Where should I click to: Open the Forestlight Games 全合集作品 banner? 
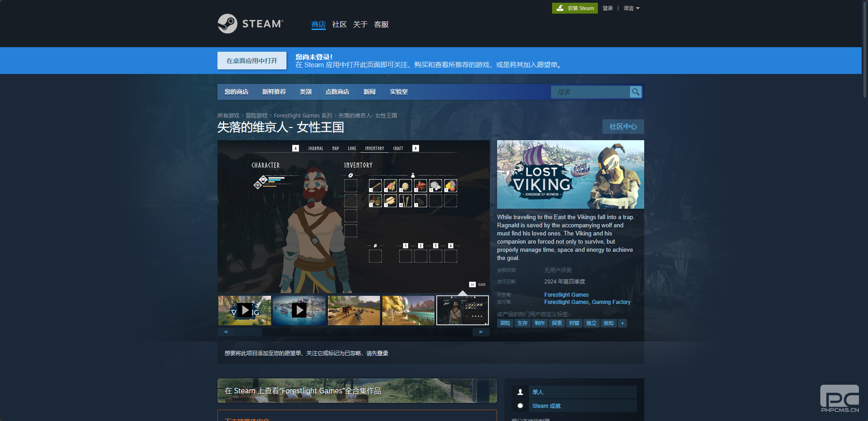pyautogui.click(x=357, y=391)
